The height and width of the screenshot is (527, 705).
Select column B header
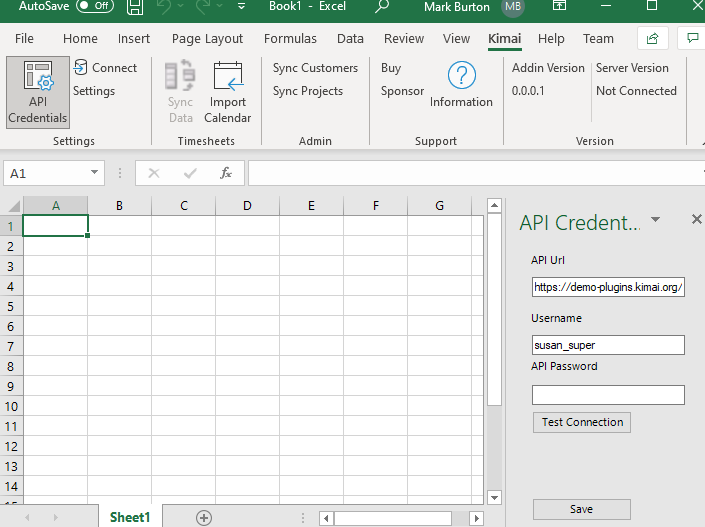(119, 205)
